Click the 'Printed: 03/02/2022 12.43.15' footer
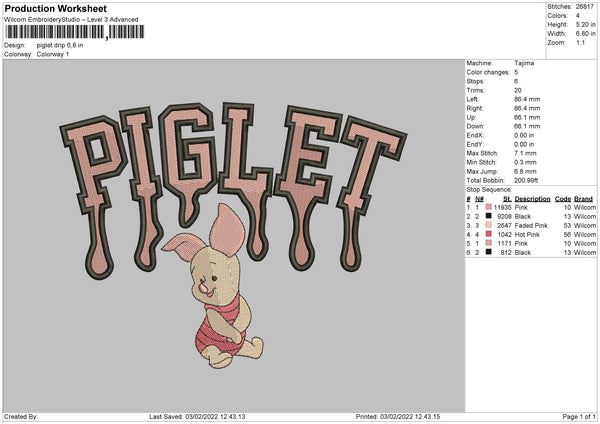 pyautogui.click(x=398, y=417)
